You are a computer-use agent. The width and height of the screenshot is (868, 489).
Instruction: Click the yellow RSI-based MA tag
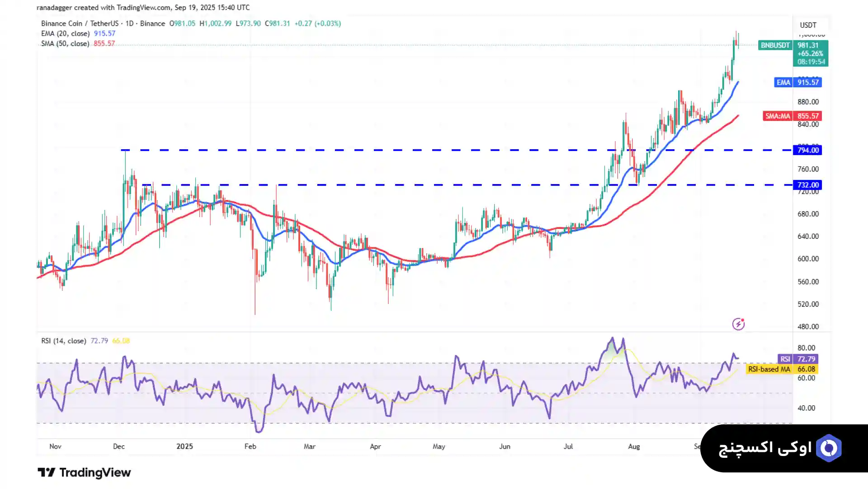tap(769, 369)
